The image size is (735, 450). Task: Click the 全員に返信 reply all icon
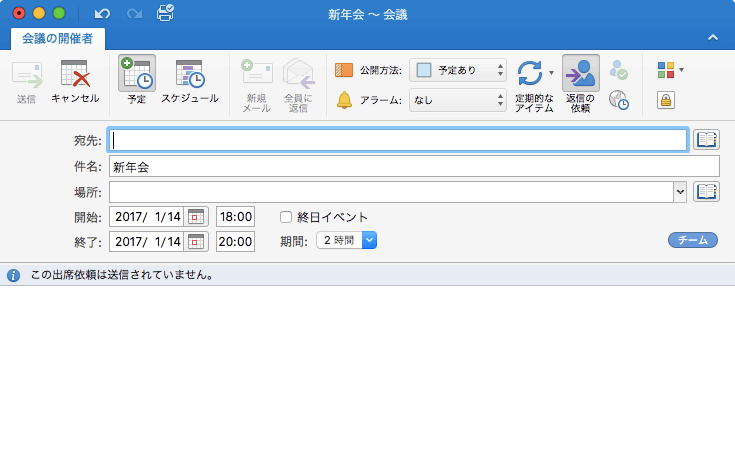pyautogui.click(x=299, y=74)
